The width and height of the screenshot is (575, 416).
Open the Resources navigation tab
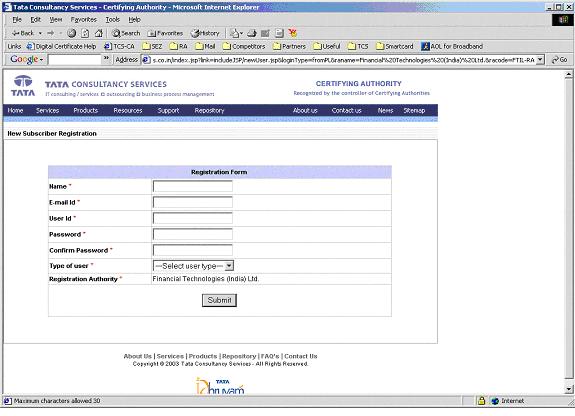128,110
